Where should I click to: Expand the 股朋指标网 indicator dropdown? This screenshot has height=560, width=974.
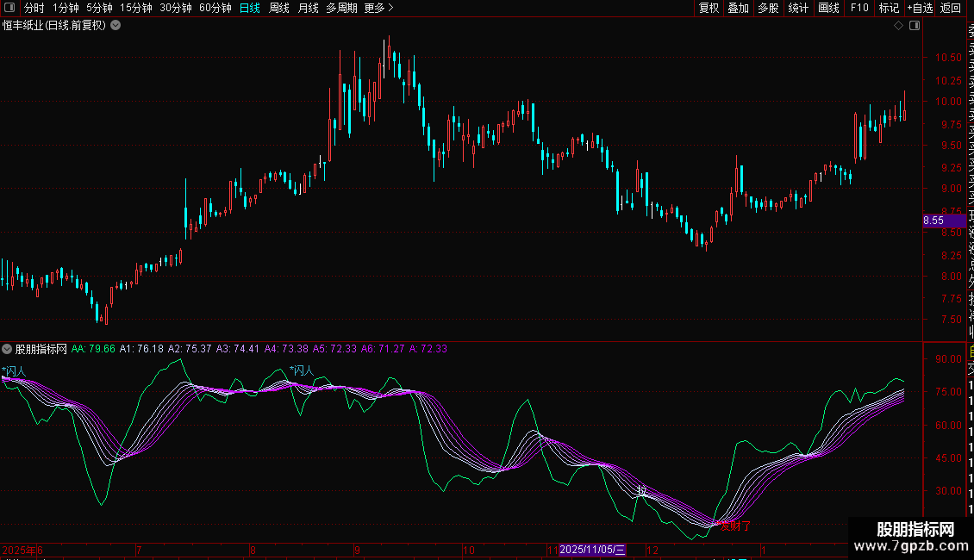click(x=8, y=349)
